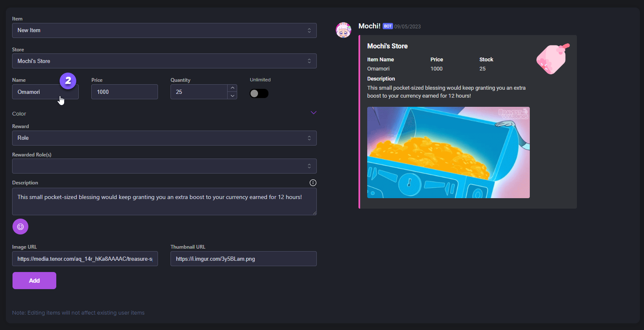Click the purple step 2 badge
The width and height of the screenshot is (644, 330).
pos(68,81)
